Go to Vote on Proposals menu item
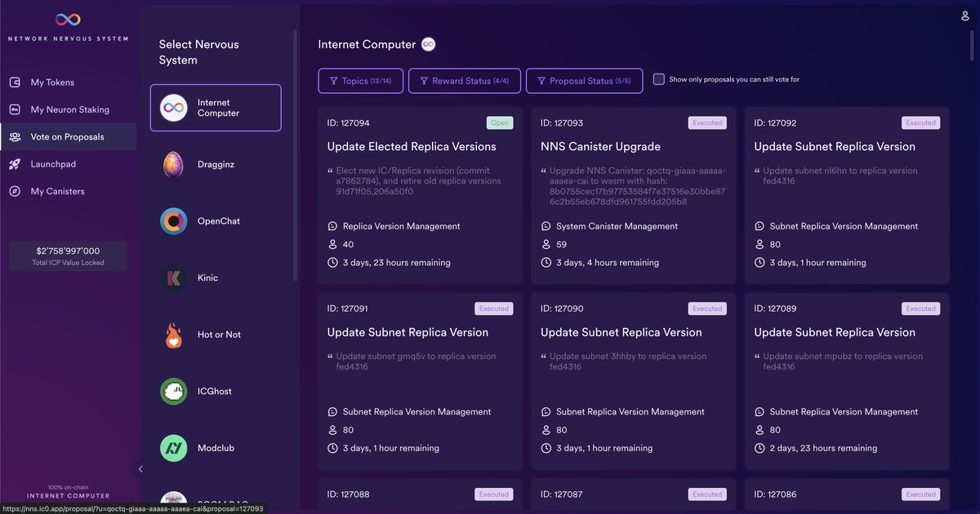980x514 pixels. point(68,137)
